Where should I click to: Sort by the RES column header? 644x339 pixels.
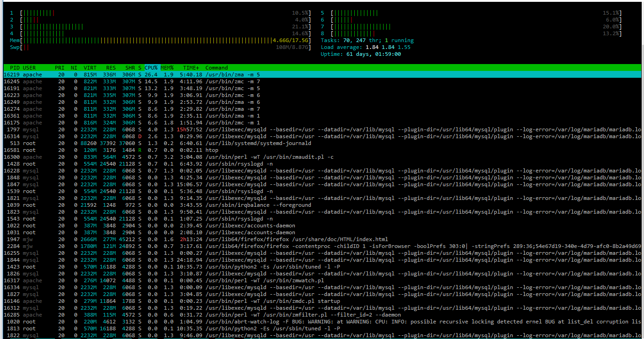tap(111, 68)
